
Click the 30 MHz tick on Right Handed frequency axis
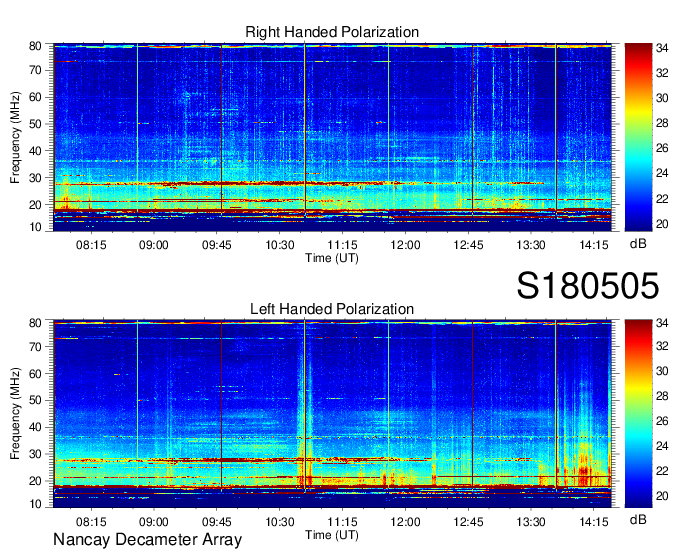(35, 178)
